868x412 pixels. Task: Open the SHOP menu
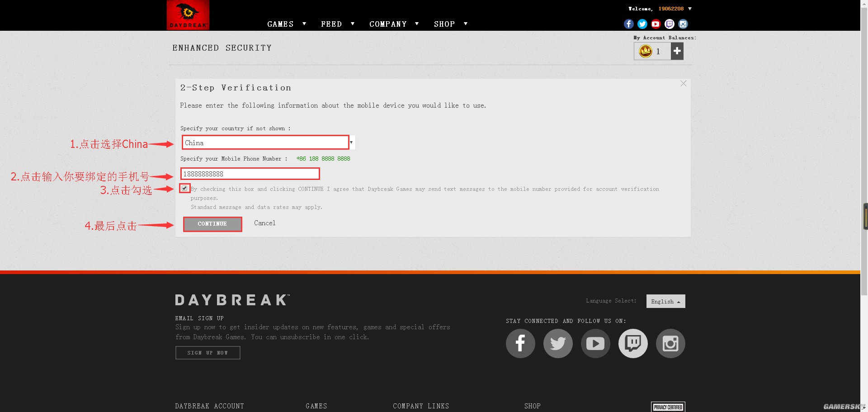(444, 24)
